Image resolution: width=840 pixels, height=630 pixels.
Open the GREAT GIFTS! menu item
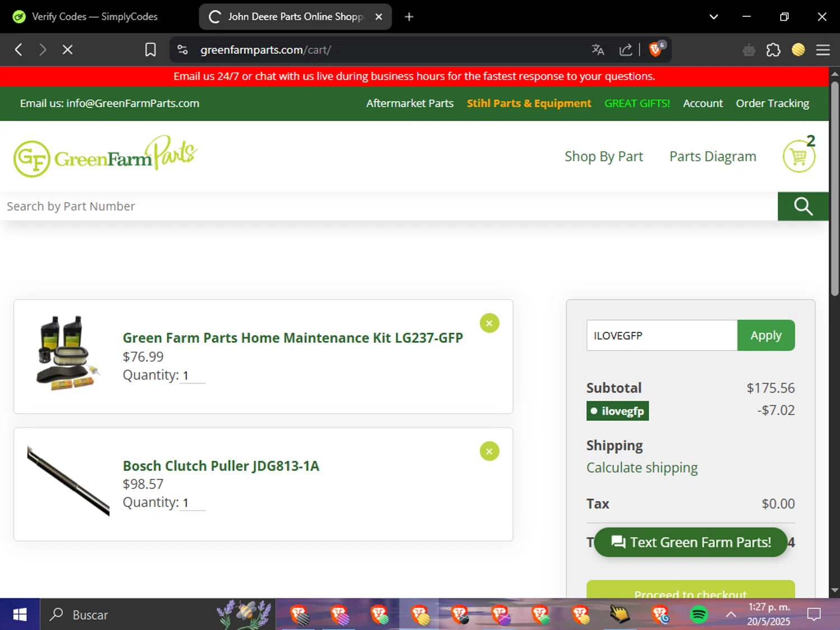(x=637, y=103)
